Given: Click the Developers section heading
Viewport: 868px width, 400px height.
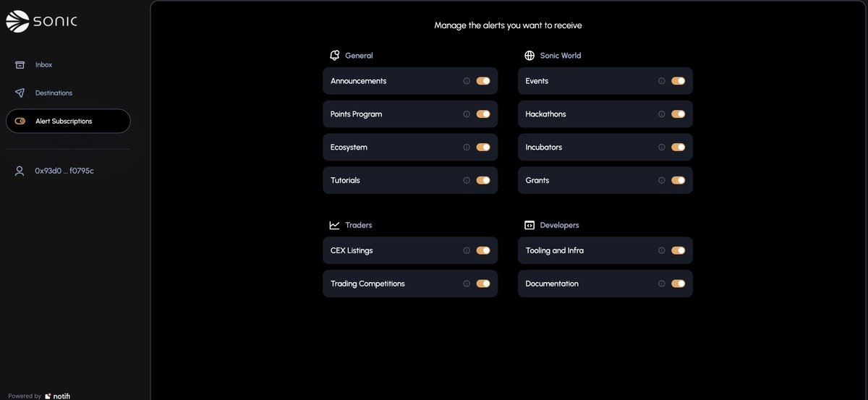Looking at the screenshot, I should pyautogui.click(x=560, y=226).
